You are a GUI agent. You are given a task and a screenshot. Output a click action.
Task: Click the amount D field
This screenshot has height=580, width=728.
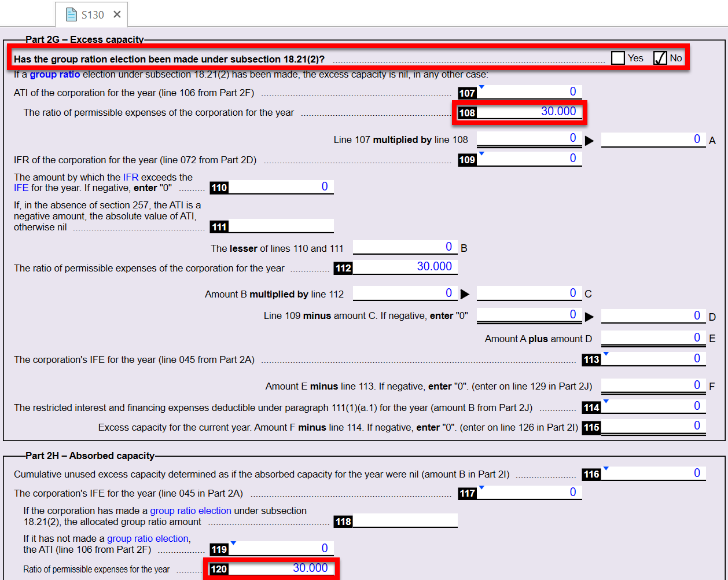coord(653,316)
